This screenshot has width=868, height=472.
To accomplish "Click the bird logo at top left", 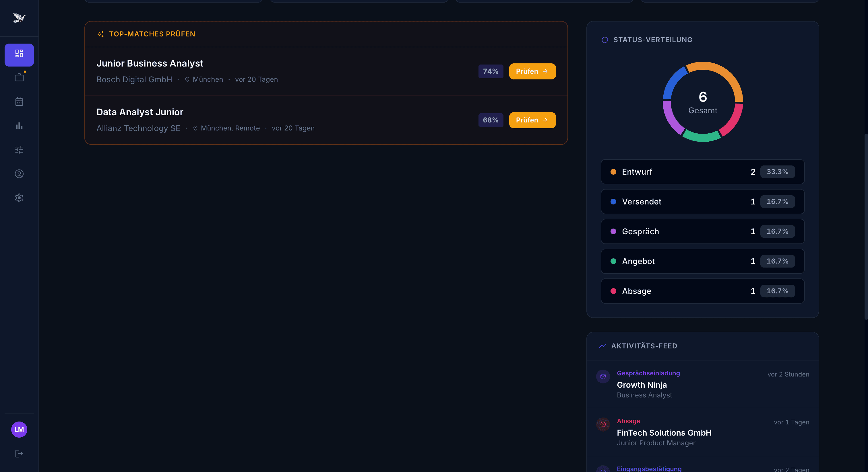I will tap(19, 17).
